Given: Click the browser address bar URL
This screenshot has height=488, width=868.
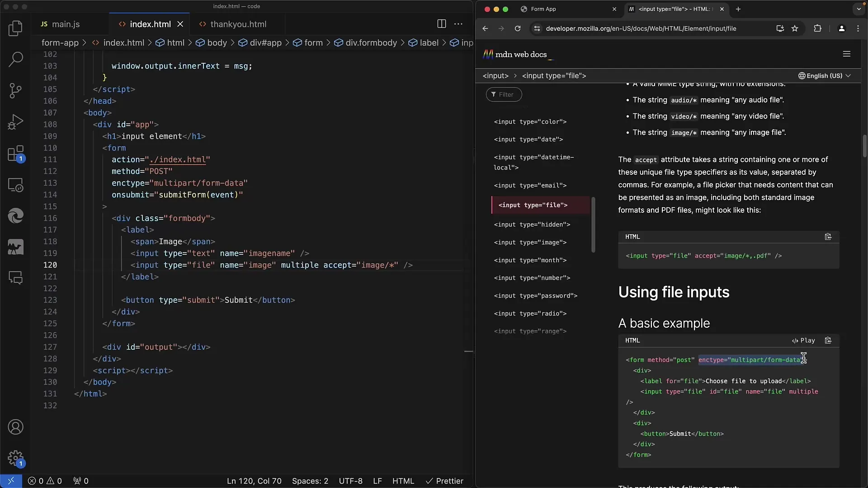Looking at the screenshot, I should [x=641, y=28].
